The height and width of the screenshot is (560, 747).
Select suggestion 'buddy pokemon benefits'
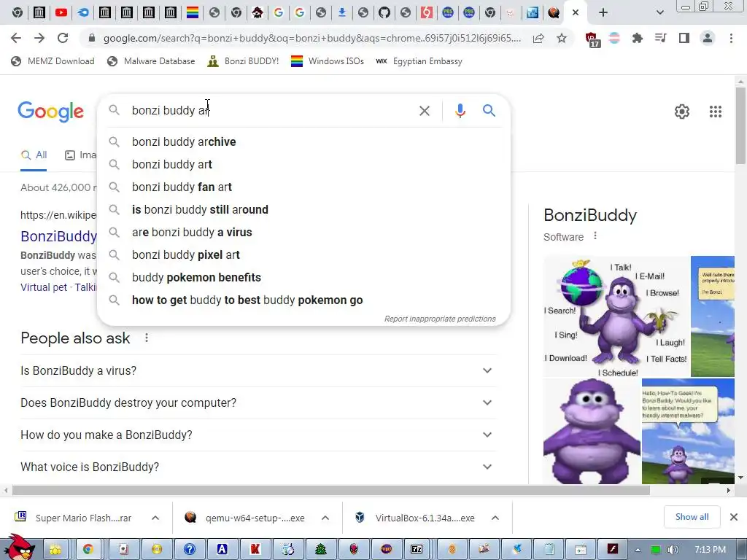pos(303,278)
